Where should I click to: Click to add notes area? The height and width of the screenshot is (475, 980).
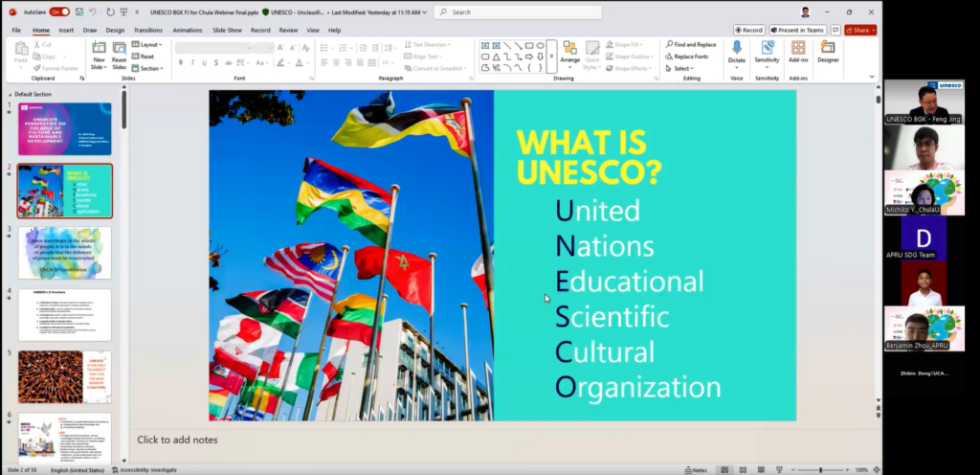177,440
